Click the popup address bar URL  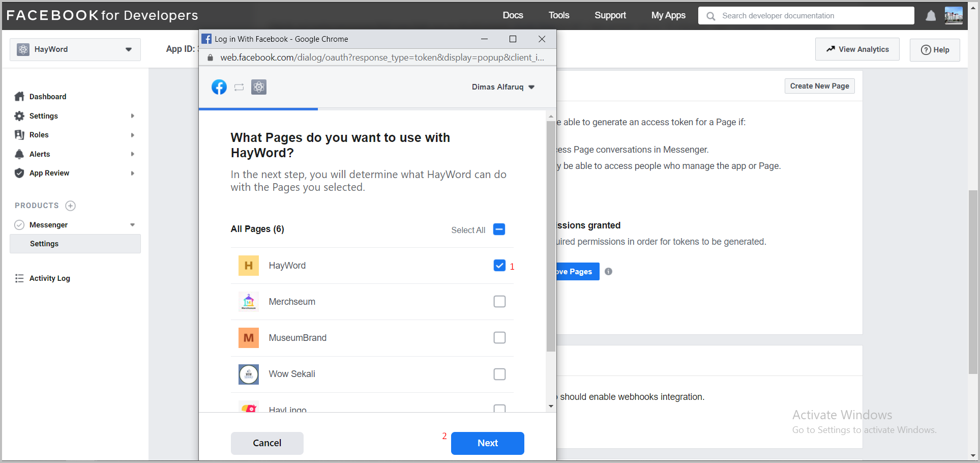382,57
